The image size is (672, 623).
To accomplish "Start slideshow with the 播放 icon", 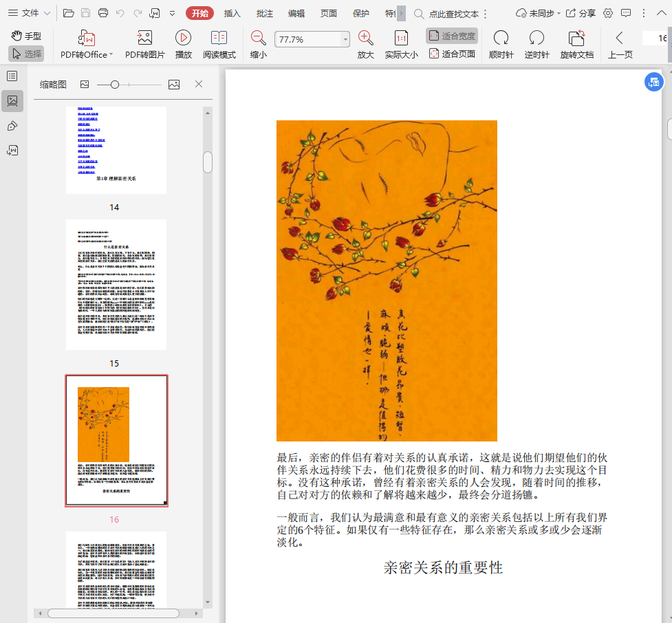I will click(183, 39).
